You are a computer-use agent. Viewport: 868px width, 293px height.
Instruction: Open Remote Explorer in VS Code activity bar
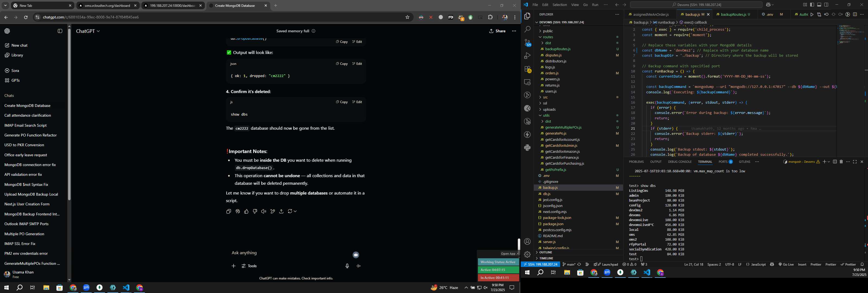tap(527, 82)
